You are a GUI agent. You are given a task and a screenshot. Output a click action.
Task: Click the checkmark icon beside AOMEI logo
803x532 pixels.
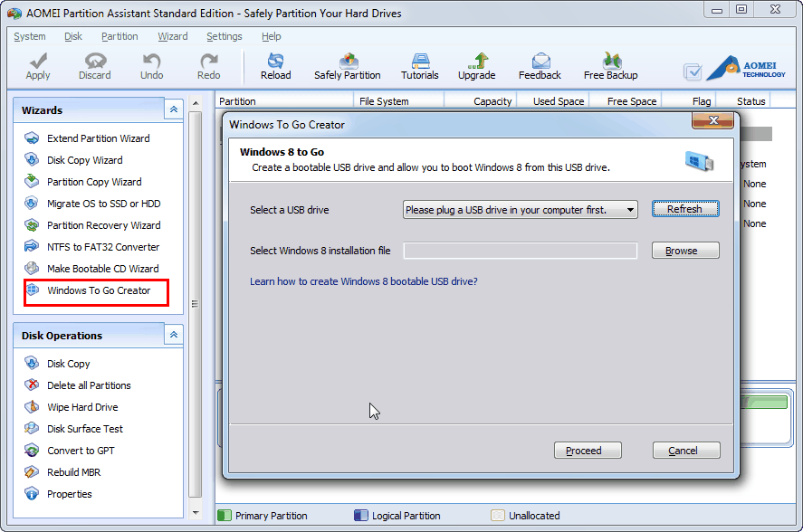[x=693, y=71]
